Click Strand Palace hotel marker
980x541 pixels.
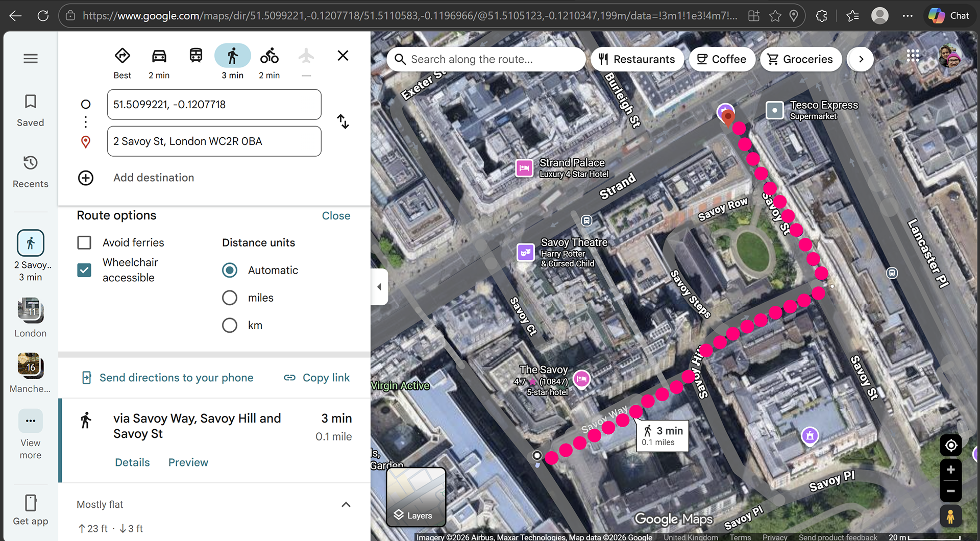click(x=524, y=168)
